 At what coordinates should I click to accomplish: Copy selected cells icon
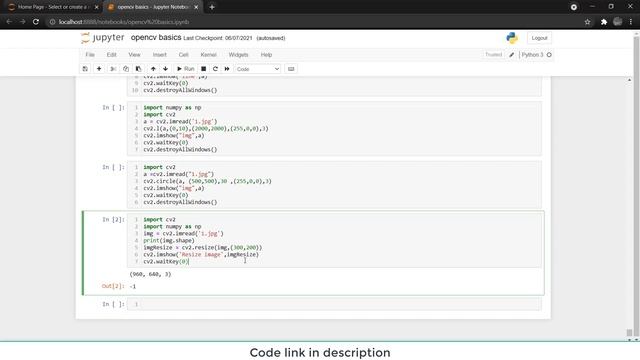click(126, 69)
